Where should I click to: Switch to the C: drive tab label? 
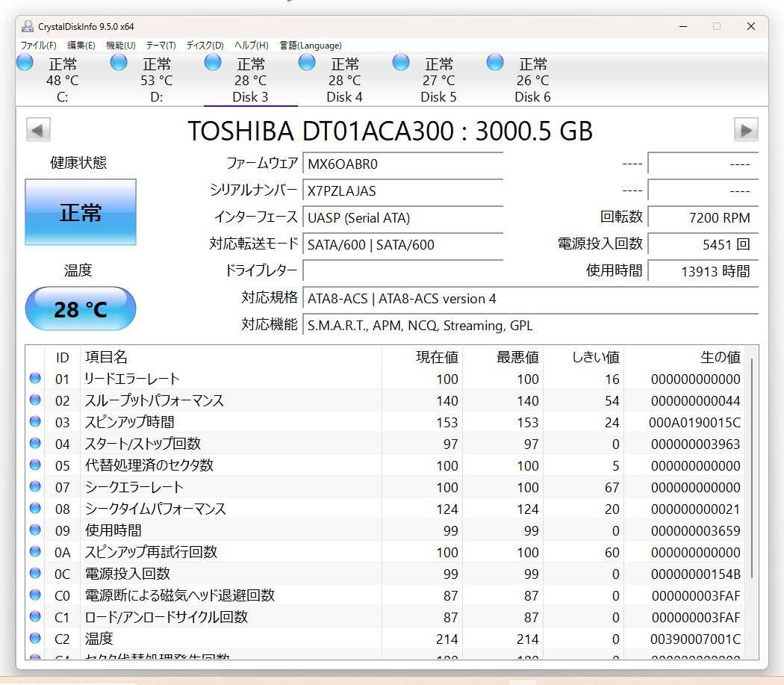[63, 97]
